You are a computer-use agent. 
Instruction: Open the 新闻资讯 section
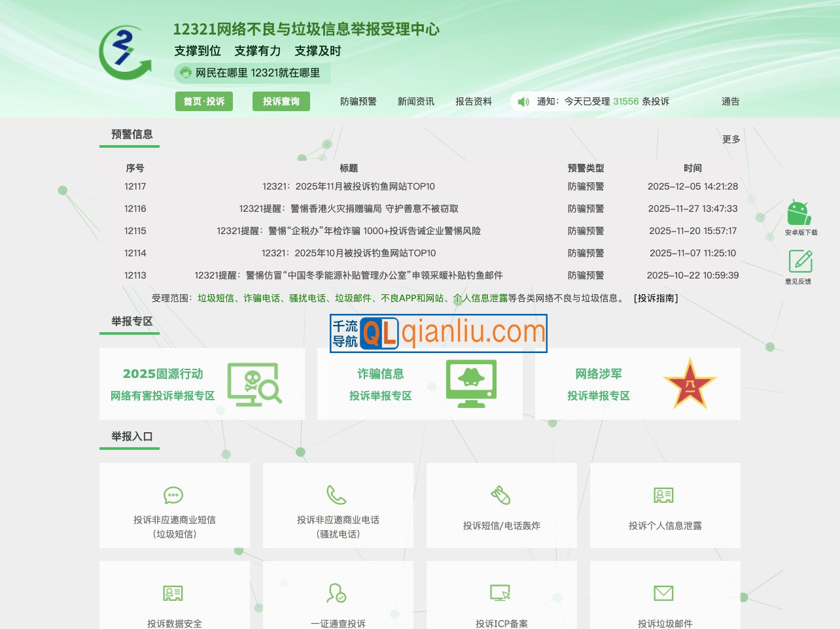pos(417,101)
